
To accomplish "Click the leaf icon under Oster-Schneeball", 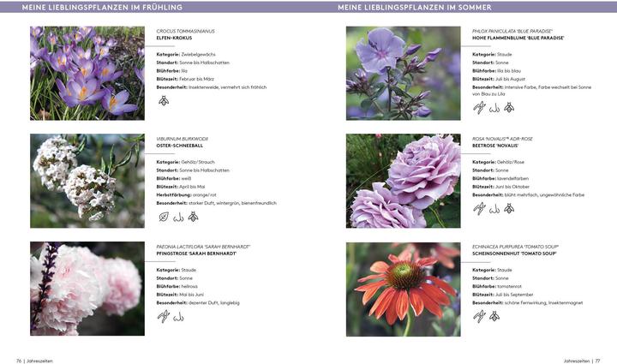I will point(164,217).
